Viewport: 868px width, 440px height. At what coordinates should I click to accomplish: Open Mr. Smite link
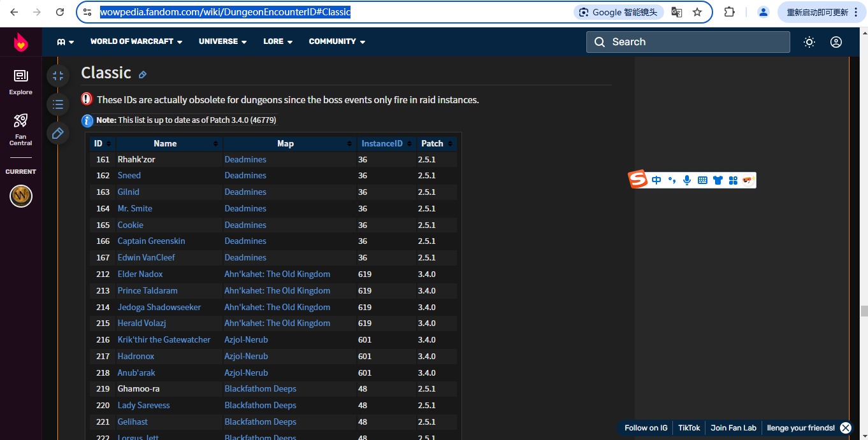[x=135, y=209]
